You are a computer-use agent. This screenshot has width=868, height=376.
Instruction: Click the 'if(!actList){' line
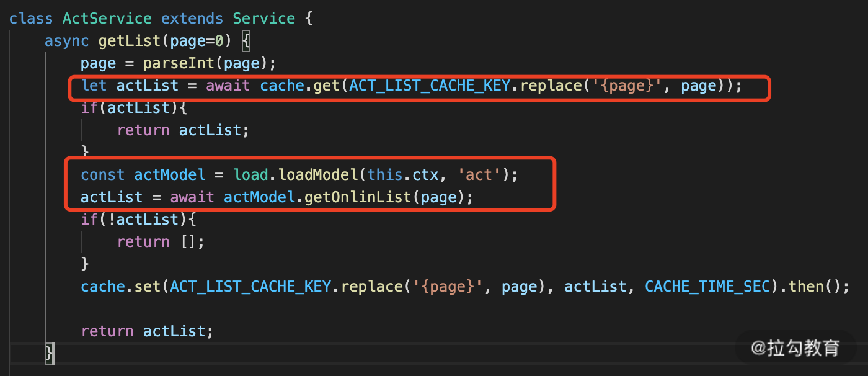138,220
